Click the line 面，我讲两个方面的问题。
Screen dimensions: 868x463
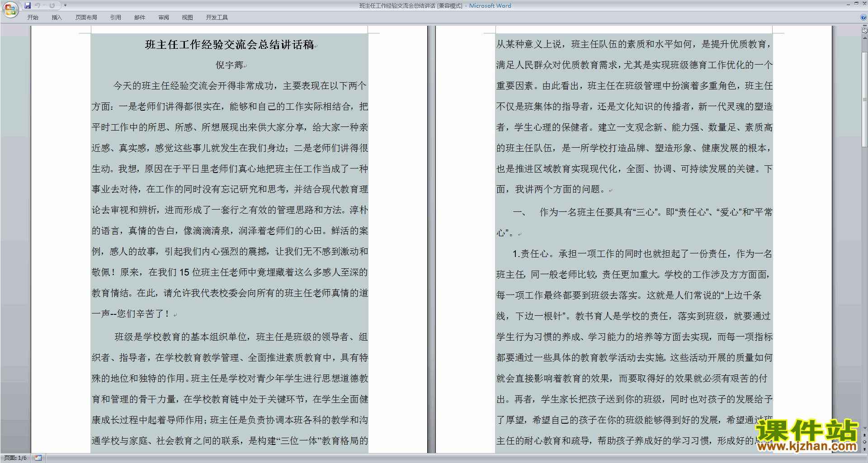tap(551, 189)
